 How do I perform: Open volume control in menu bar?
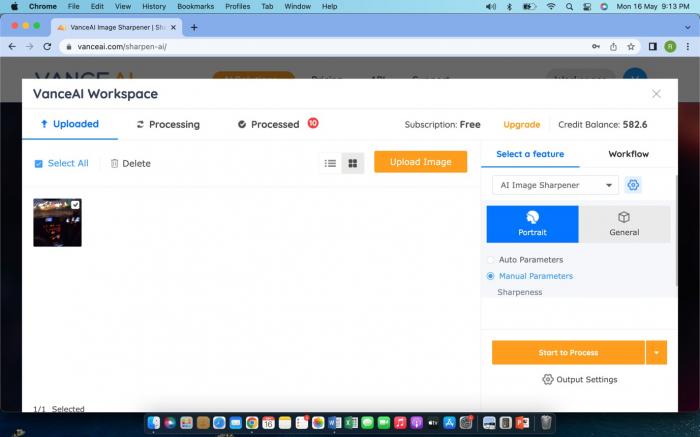click(x=491, y=7)
